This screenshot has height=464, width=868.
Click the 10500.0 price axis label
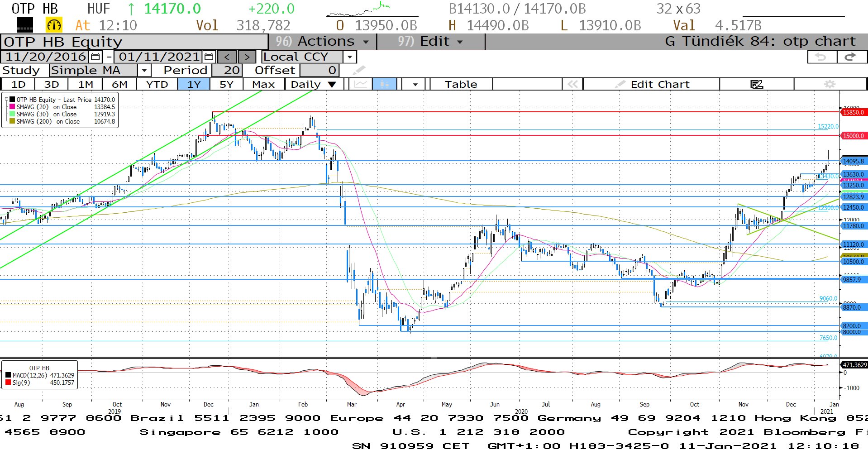click(854, 262)
